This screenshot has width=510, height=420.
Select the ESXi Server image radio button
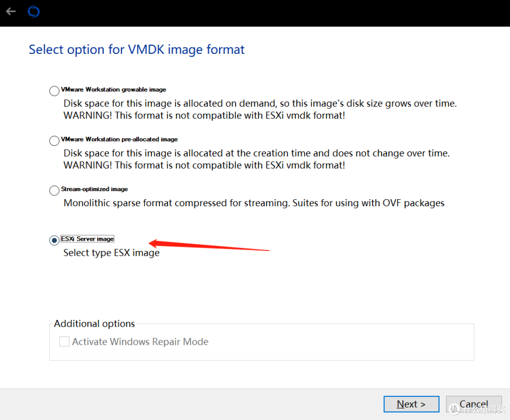pyautogui.click(x=54, y=240)
